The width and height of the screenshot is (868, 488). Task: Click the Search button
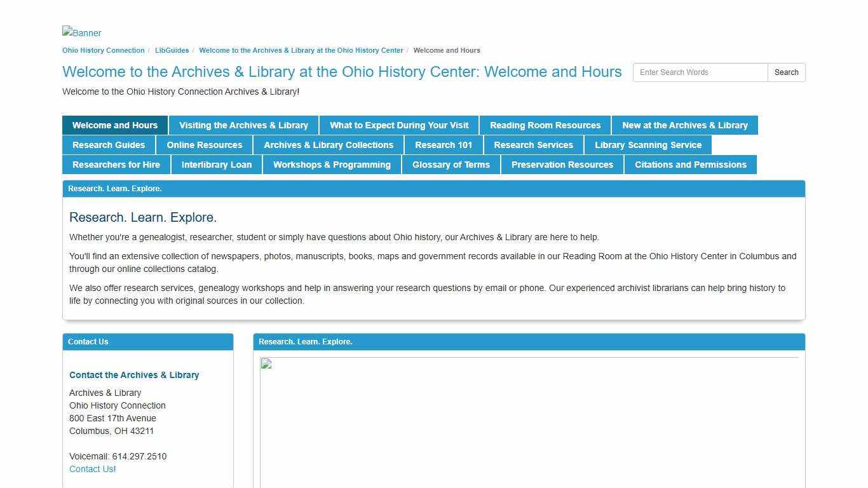[786, 72]
